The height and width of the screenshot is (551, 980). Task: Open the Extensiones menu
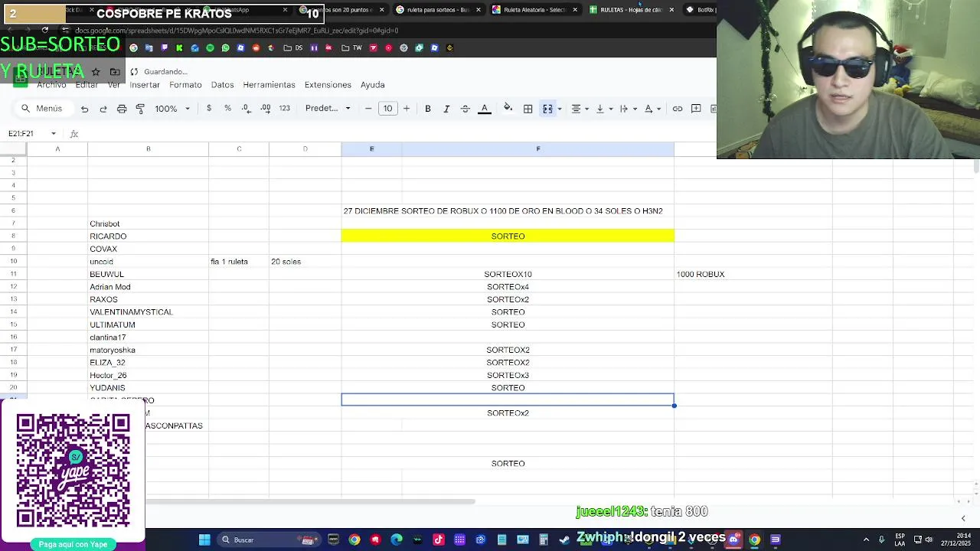pos(328,85)
